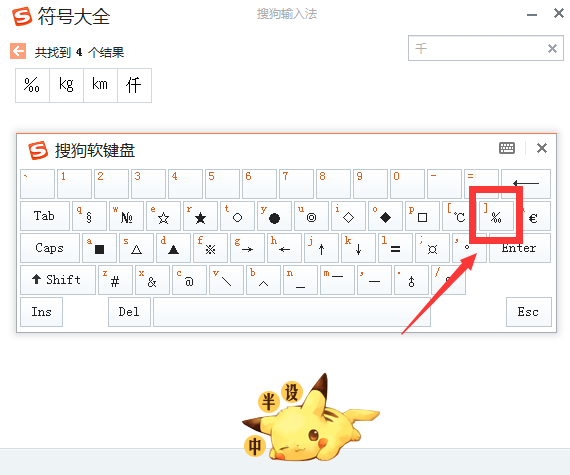Select the 仟 symbol in search results
570x475 pixels.
(x=134, y=85)
